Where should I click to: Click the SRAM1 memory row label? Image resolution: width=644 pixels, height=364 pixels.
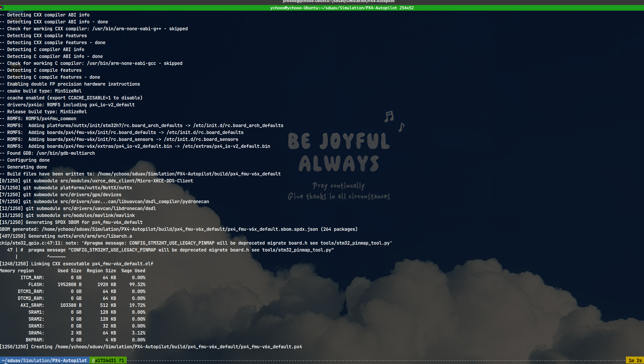click(36, 312)
